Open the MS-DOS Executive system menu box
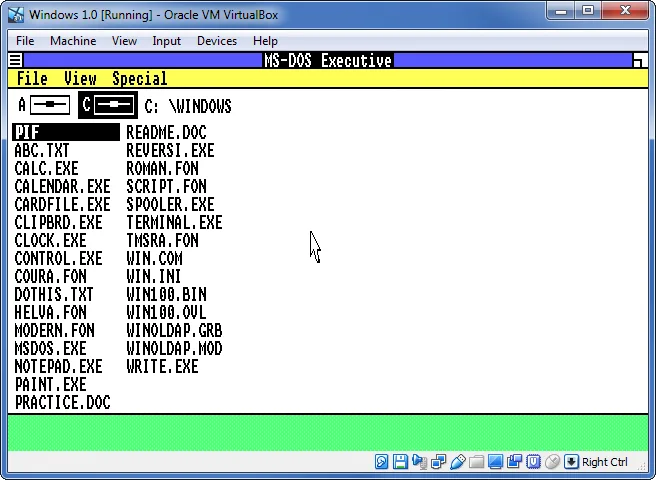Viewport: 656px width, 480px height. pyautogui.click(x=15, y=60)
